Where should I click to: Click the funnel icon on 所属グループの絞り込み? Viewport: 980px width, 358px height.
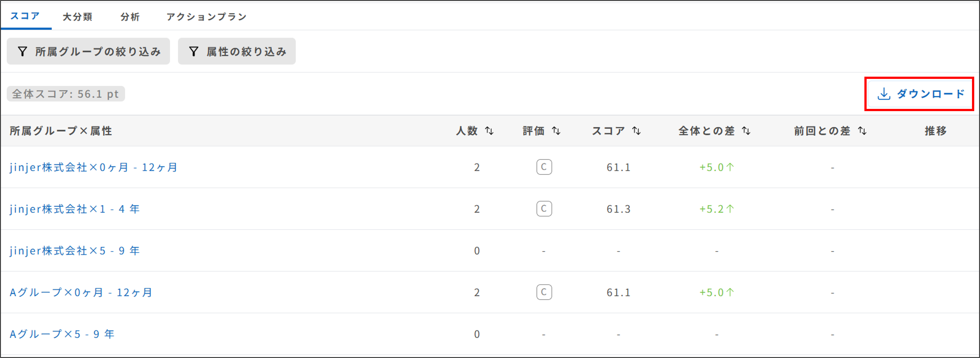23,51
